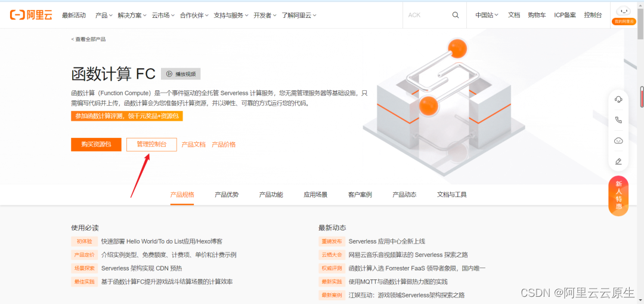Image resolution: width=644 pixels, height=304 pixels.
Task: Click the 最新实践 tag label
Action: 332,282
